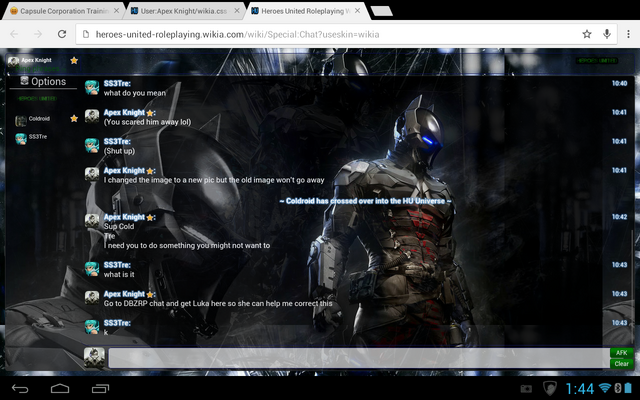Tap the Android recent apps button
640x400 pixels.
pyautogui.click(x=100, y=388)
